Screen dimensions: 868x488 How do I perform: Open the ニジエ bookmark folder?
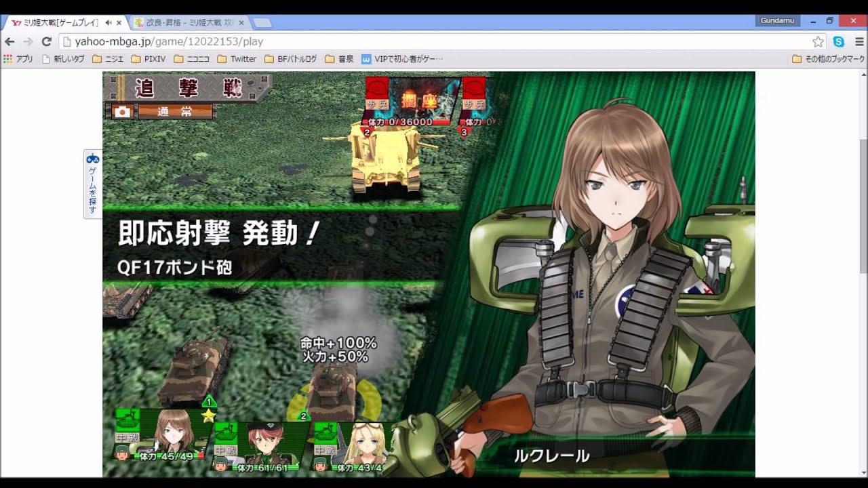pyautogui.click(x=108, y=59)
